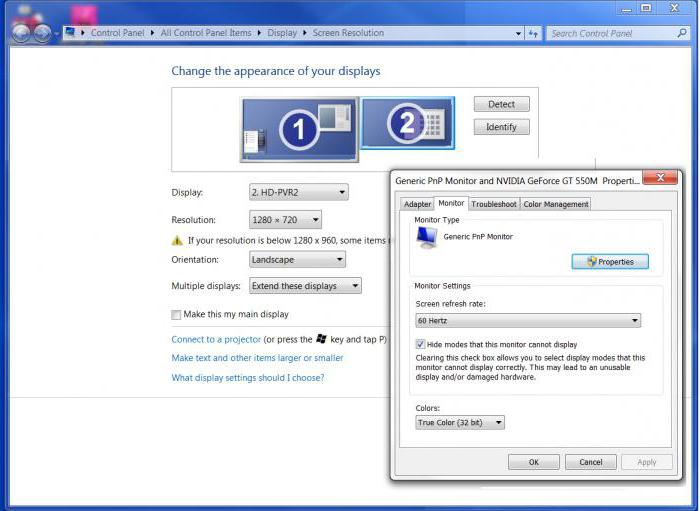
Task: Select display 1 monitor thumbnail
Action: click(299, 129)
